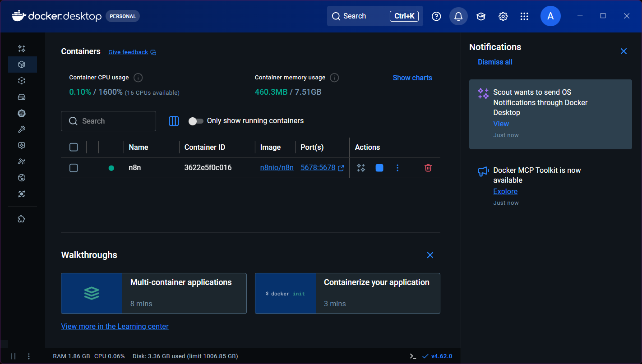Viewport: 642px width, 364px height.
Task: Click the v4.62.0 version indicator
Action: click(437, 356)
